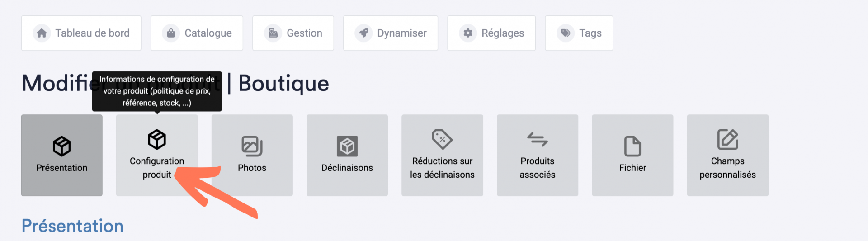Click the edit pencil icon for Champs personnalisés
Screen dimensions: 868x241
[728, 139]
